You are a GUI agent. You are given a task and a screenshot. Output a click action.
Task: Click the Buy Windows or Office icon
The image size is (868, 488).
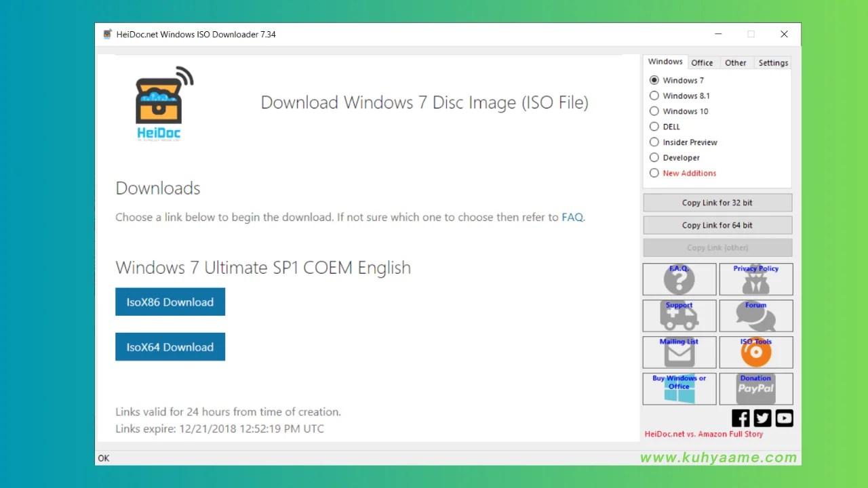point(679,389)
